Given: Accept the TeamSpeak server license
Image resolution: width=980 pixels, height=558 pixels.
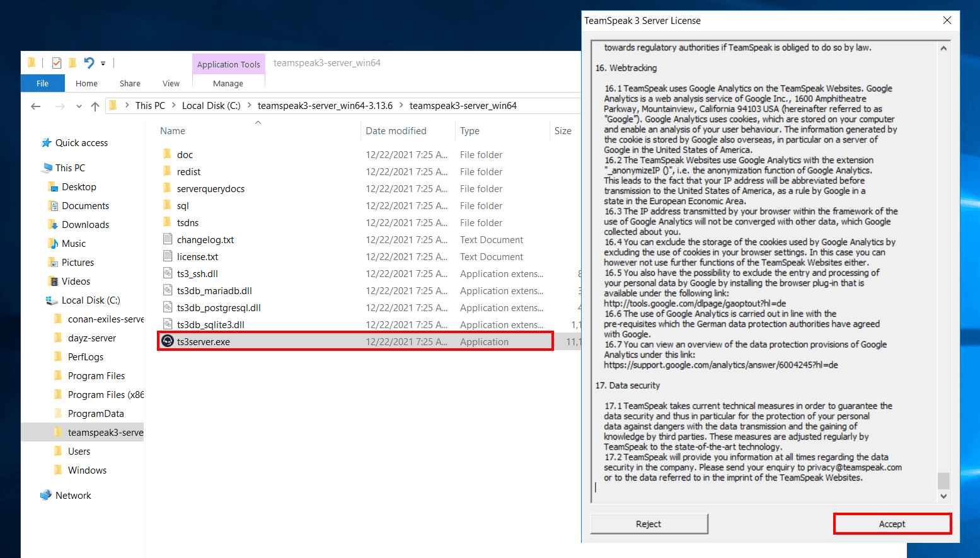Looking at the screenshot, I should click(x=892, y=524).
